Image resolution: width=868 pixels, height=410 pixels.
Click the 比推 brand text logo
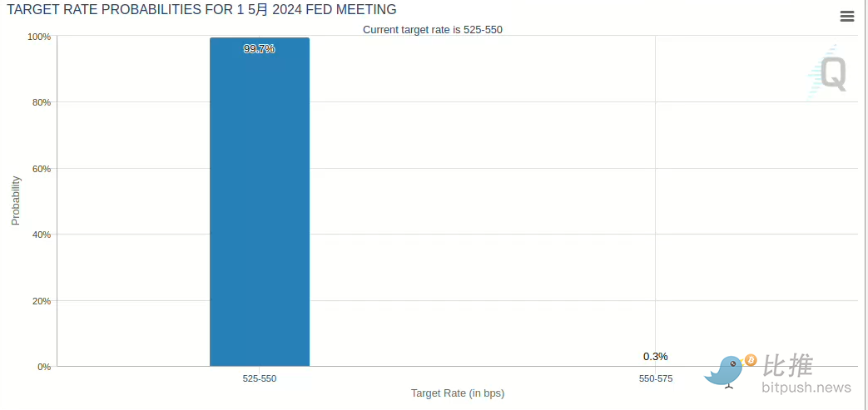tap(787, 365)
